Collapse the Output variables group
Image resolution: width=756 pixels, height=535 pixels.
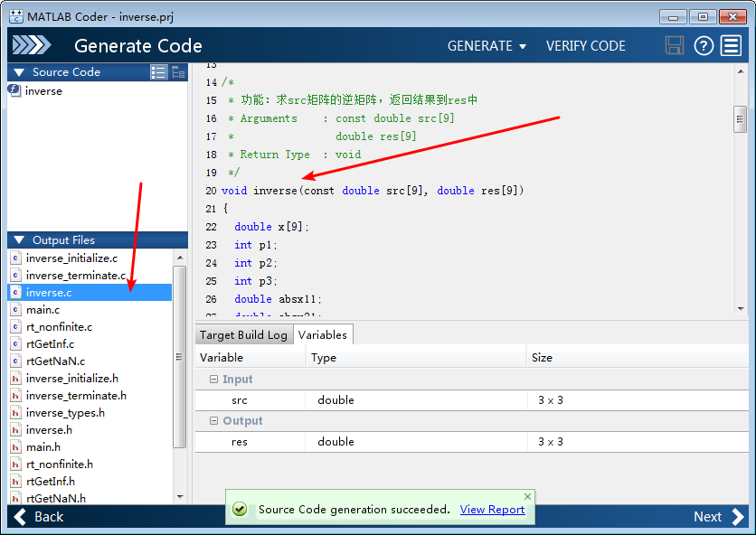213,421
